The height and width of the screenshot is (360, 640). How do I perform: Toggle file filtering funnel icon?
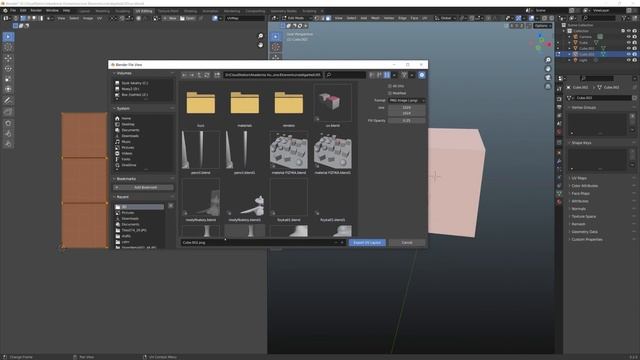[404, 75]
